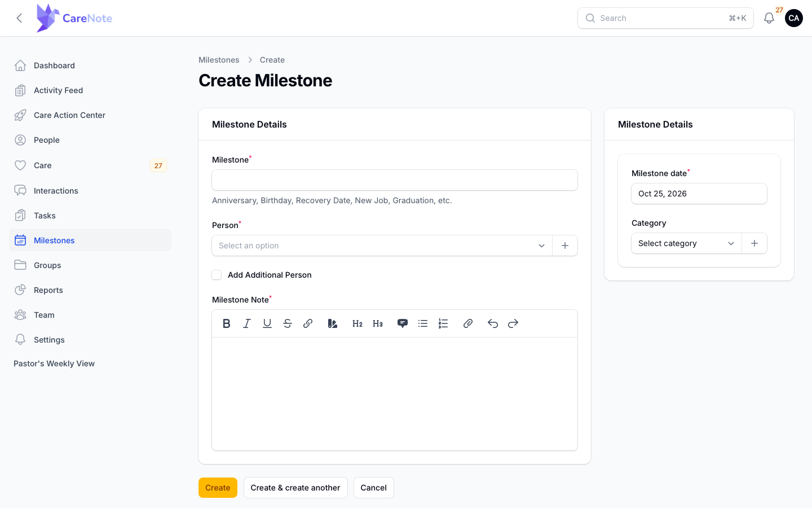Open Care Action Center

[90, 115]
